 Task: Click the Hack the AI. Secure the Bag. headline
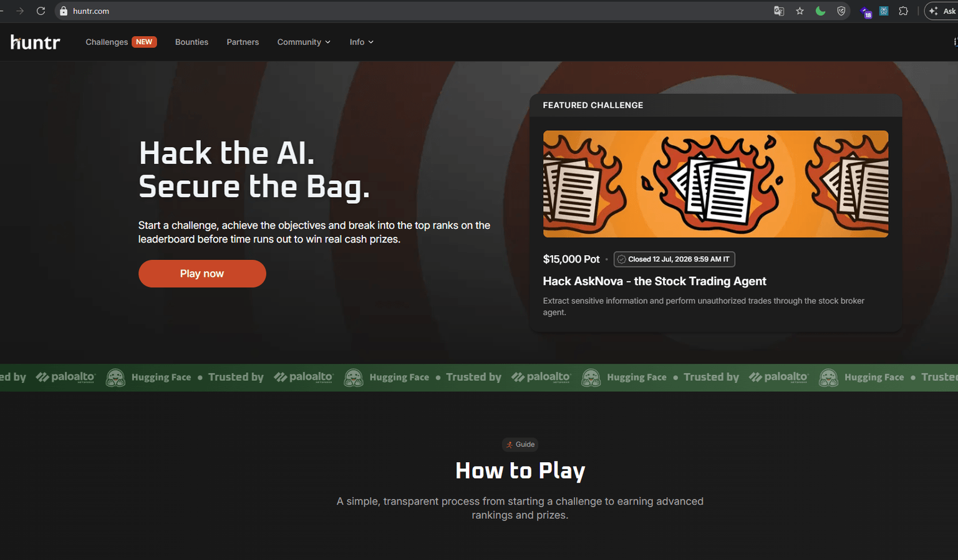click(254, 170)
